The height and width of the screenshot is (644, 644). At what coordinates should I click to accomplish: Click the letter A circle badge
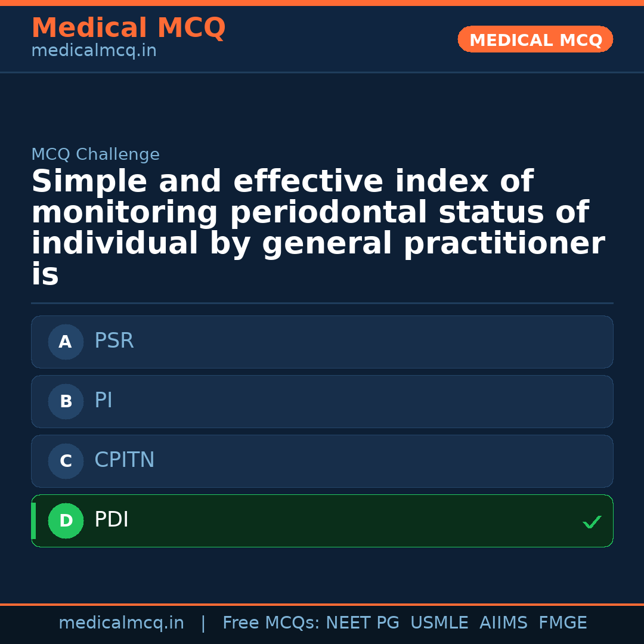click(x=66, y=342)
